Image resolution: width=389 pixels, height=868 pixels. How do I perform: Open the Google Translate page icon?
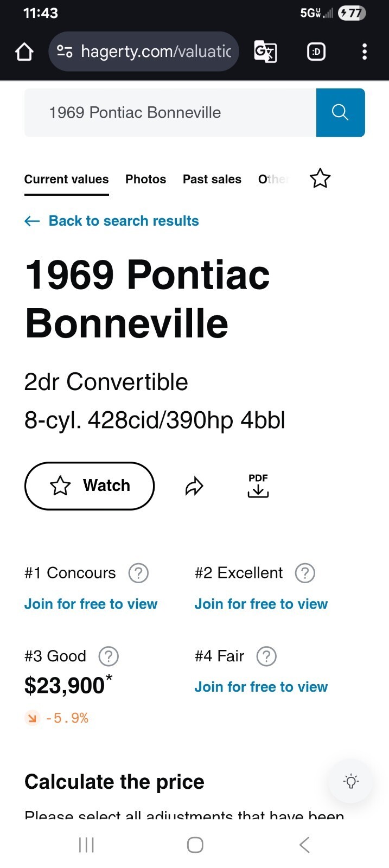265,52
